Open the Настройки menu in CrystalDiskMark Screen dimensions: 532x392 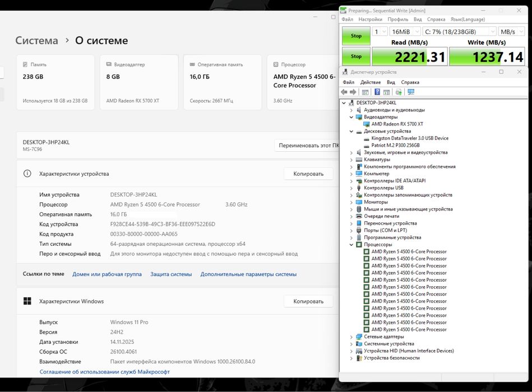pos(370,19)
